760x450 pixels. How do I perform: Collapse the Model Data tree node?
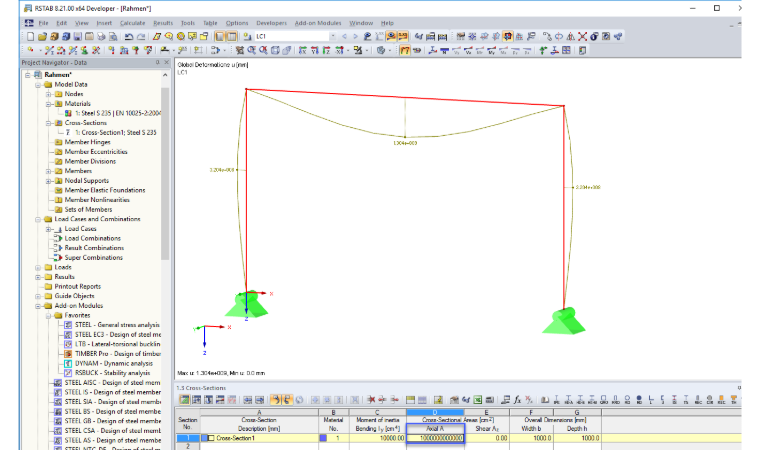click(x=38, y=84)
